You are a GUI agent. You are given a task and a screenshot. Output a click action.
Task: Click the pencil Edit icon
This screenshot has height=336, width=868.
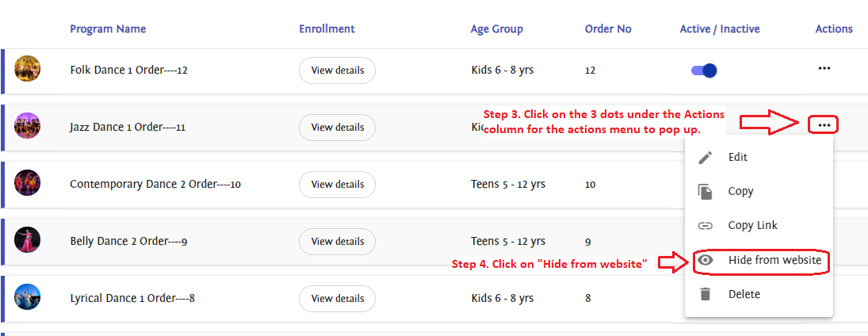coord(705,158)
